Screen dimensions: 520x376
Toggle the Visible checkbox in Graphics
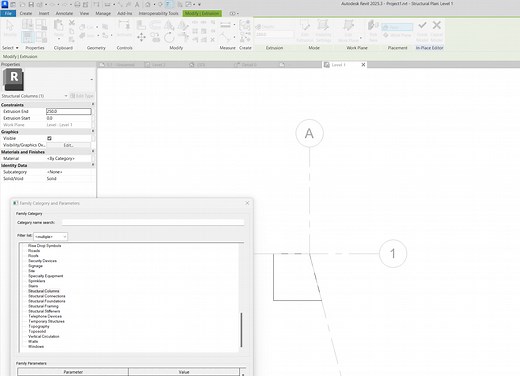coord(49,138)
